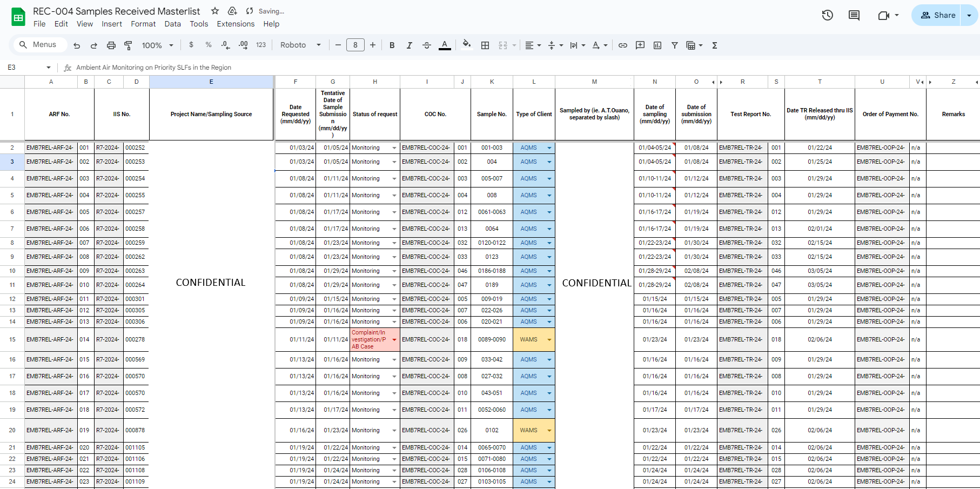Create a filter
980x489 pixels.
click(x=675, y=45)
